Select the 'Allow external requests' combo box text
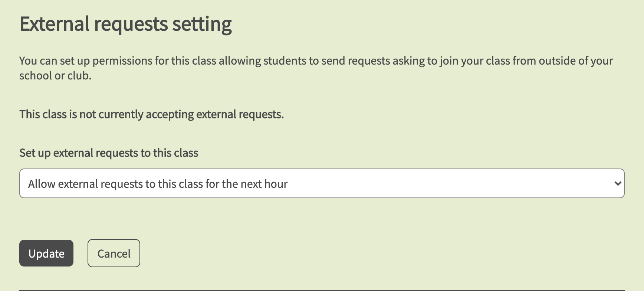The height and width of the screenshot is (291, 644). (x=158, y=184)
